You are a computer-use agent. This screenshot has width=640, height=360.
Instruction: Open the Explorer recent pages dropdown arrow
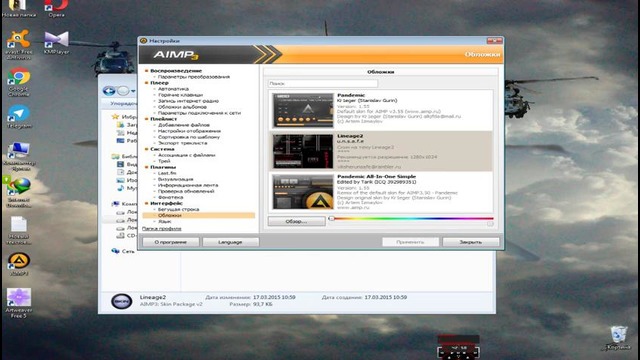133,91
